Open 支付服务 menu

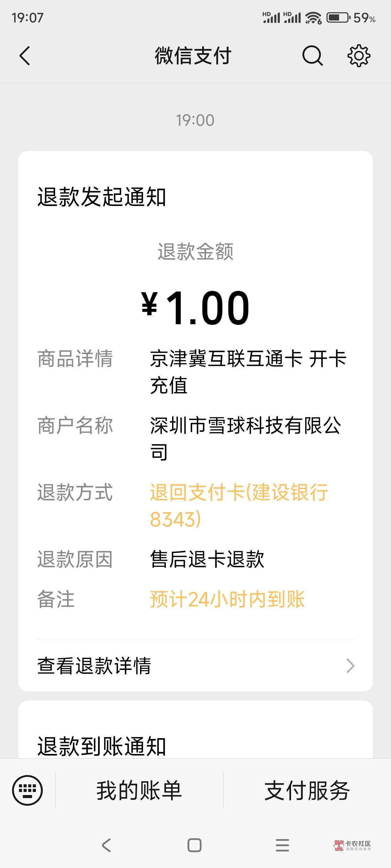click(307, 790)
